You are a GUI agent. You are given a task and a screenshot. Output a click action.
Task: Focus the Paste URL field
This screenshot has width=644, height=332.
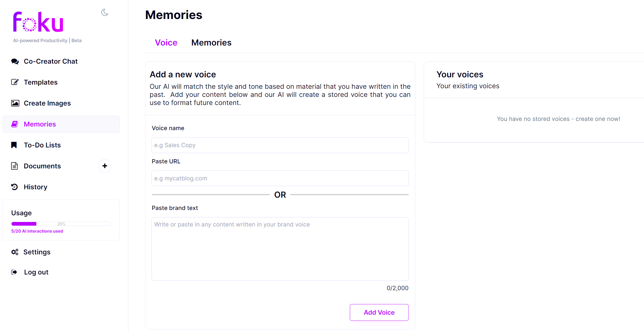tap(280, 178)
